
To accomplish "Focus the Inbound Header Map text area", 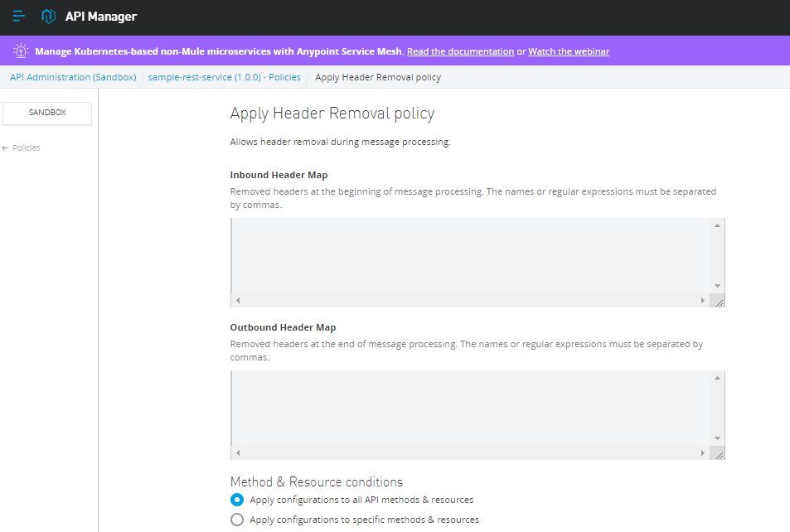I will [x=471, y=256].
